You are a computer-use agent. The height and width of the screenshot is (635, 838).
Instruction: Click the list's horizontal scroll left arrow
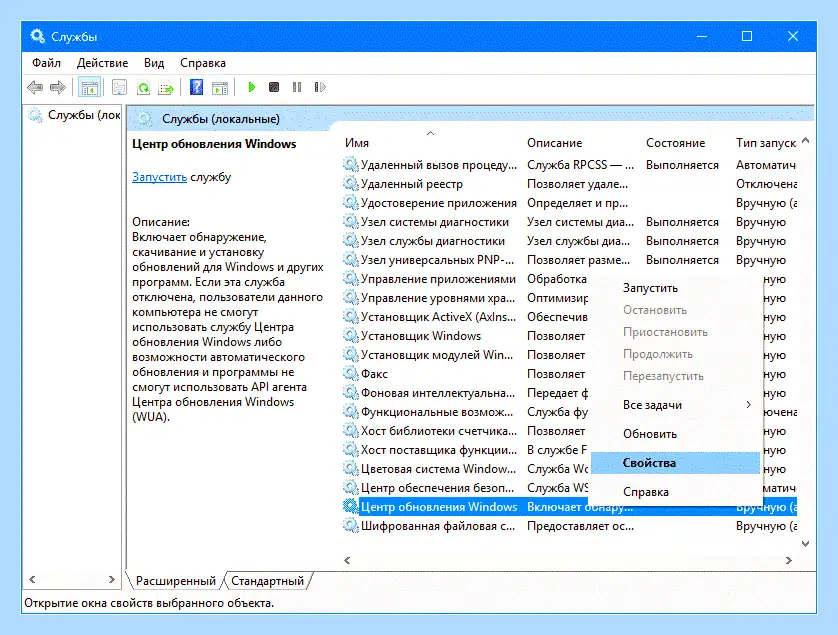point(347,560)
